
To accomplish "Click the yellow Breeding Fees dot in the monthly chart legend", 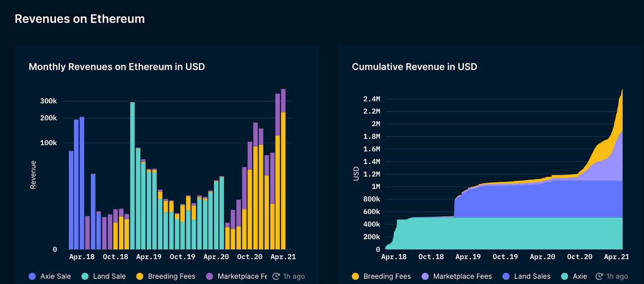I will (140, 276).
